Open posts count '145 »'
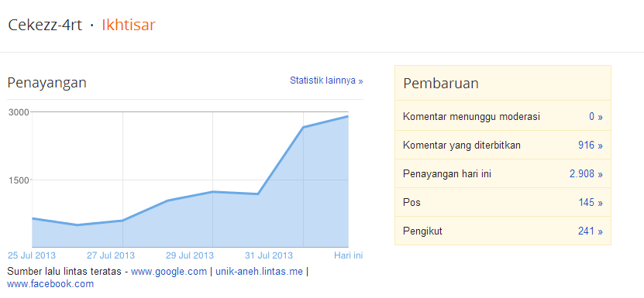The width and height of the screenshot is (644, 298). point(591,203)
